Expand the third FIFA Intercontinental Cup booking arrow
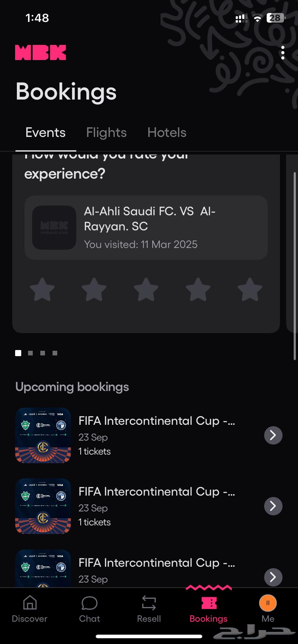Viewport: 298px width, 644px height. pos(273,577)
